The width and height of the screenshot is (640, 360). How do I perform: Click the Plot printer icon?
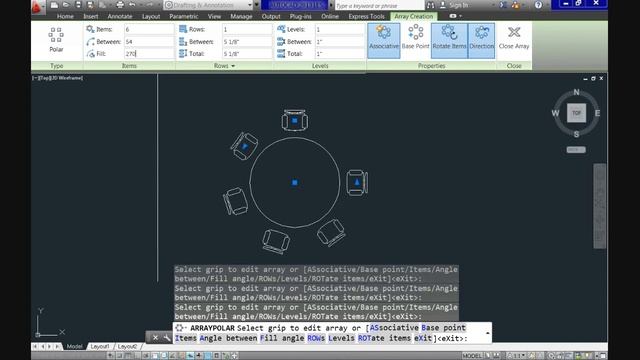coord(120,5)
